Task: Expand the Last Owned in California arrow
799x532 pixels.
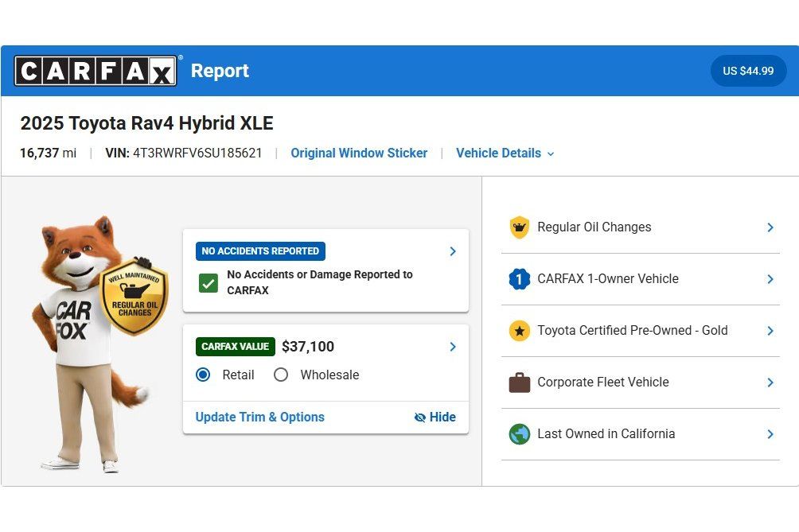Action: pyautogui.click(x=770, y=434)
